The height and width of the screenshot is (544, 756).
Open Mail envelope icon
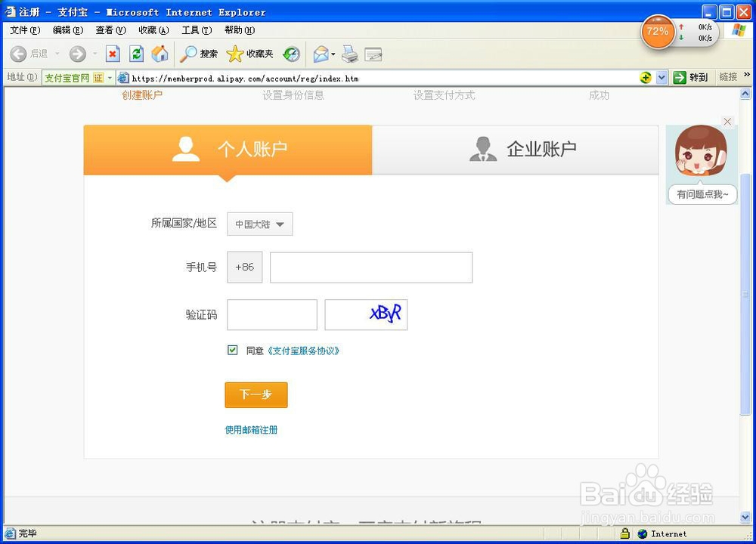(x=321, y=54)
